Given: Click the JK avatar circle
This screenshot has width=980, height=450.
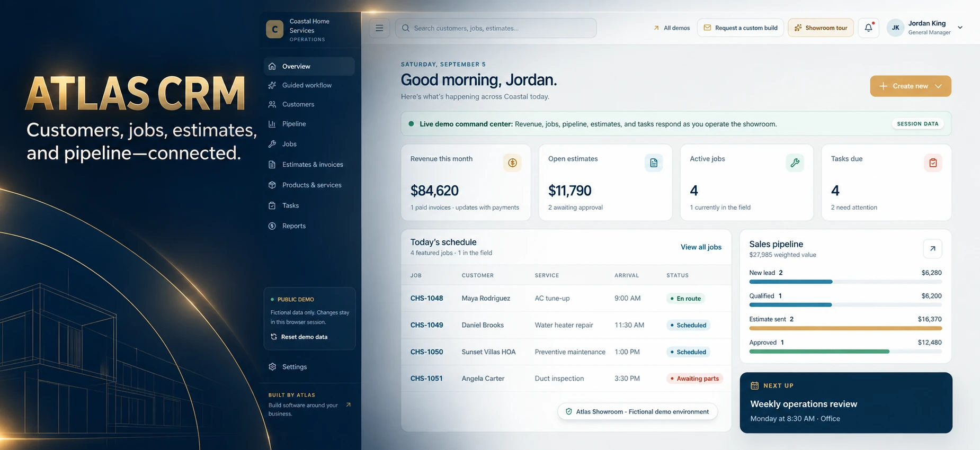Looking at the screenshot, I should (x=895, y=28).
